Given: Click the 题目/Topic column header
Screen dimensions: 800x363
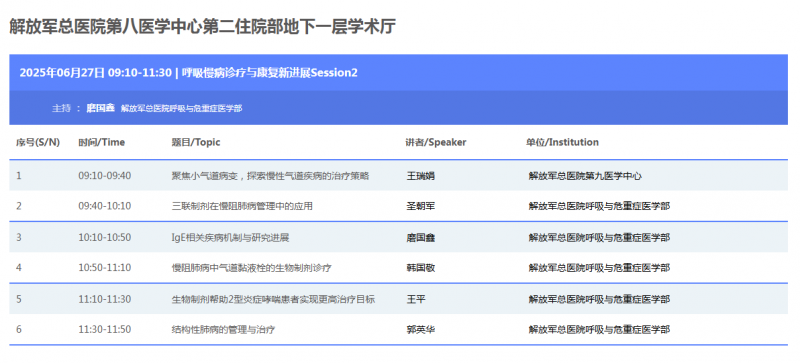Looking at the screenshot, I should 196,142.
